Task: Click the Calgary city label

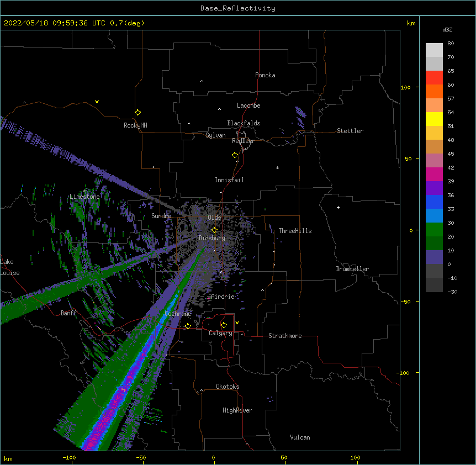Action: [220, 333]
